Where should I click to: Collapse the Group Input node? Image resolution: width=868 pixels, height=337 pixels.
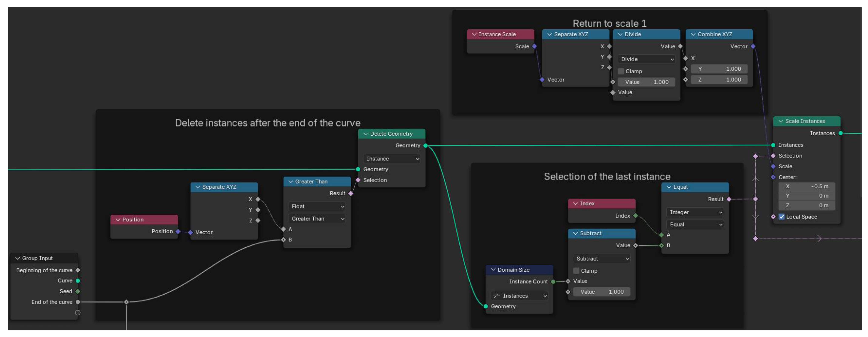17,258
